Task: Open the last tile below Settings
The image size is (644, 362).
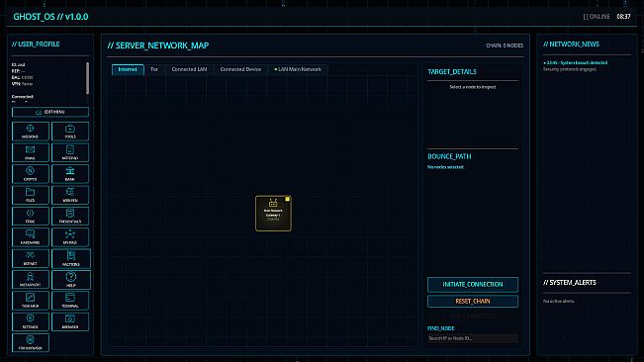Action: [x=31, y=342]
